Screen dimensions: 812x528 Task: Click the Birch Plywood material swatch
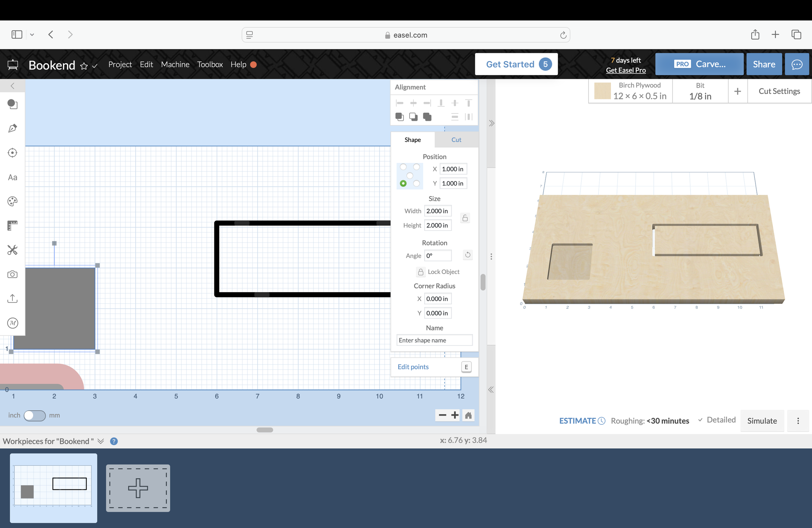click(x=602, y=91)
